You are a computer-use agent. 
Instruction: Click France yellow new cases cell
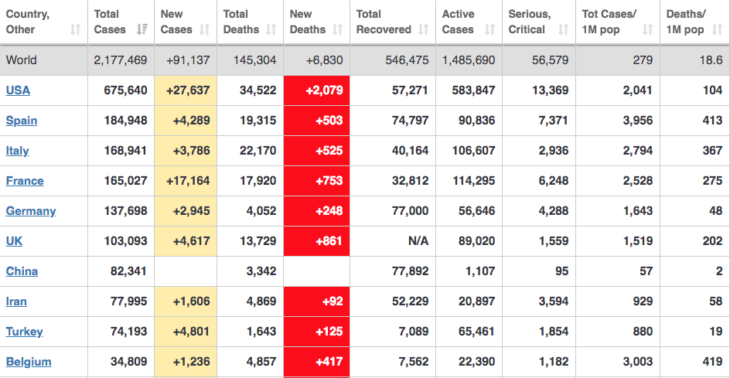click(x=186, y=181)
